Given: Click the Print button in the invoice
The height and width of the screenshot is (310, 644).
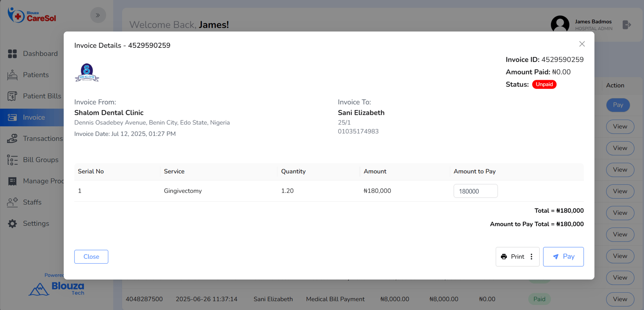Looking at the screenshot, I should tap(513, 257).
